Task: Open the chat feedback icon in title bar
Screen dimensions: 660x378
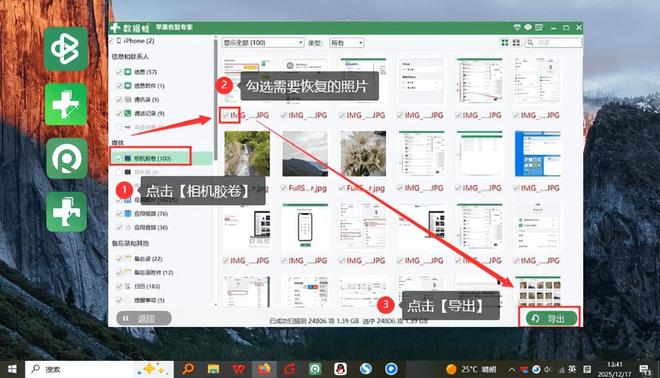Action: coord(528,27)
